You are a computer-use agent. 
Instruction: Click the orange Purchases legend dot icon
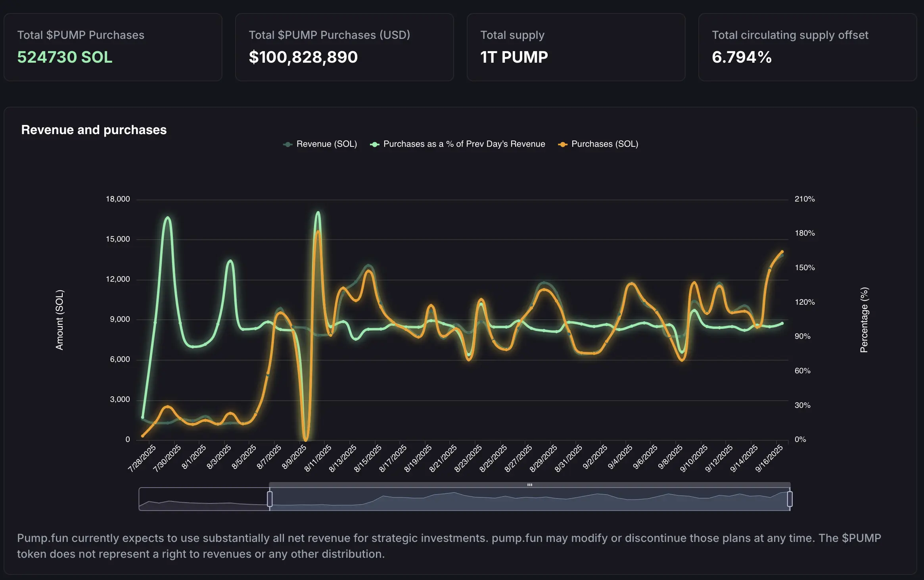point(562,144)
